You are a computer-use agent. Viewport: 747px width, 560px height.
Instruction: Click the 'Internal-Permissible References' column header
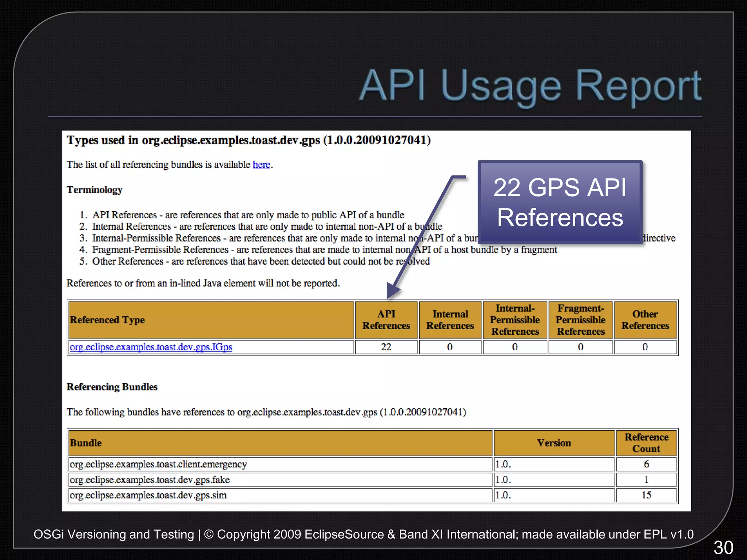point(515,320)
